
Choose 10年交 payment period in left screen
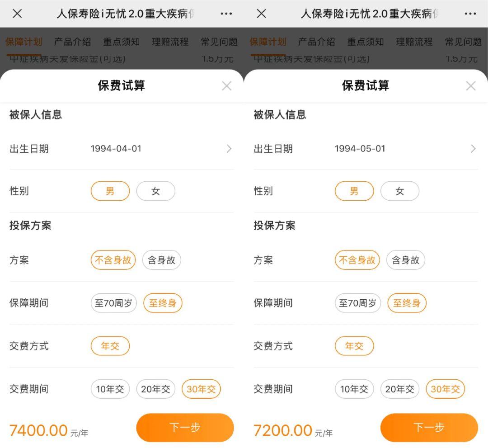(110, 389)
